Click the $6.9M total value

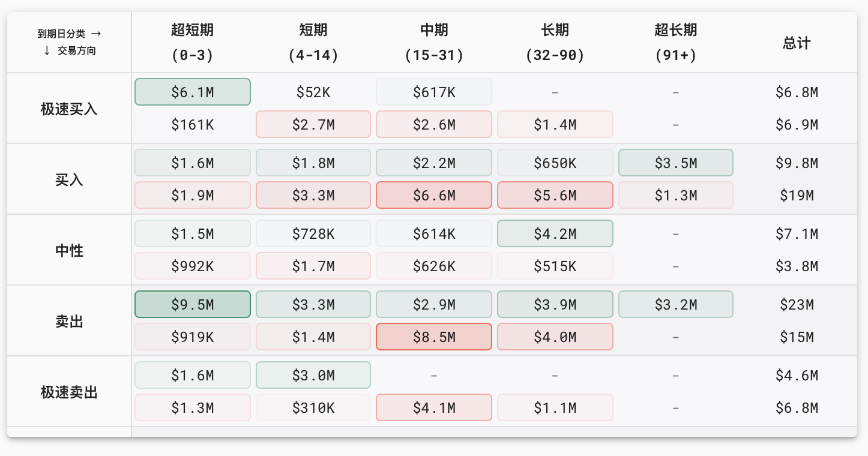(x=797, y=124)
